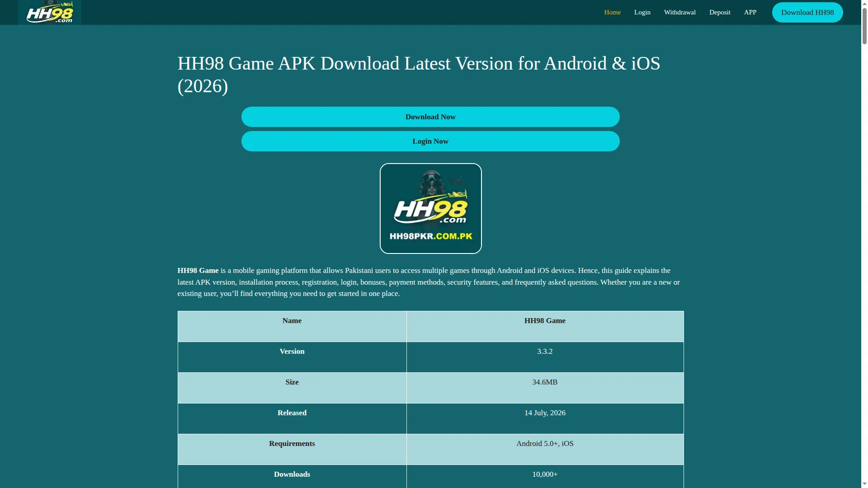The image size is (868, 488).
Task: Click the HH98.com logo in the header
Action: click(x=50, y=12)
